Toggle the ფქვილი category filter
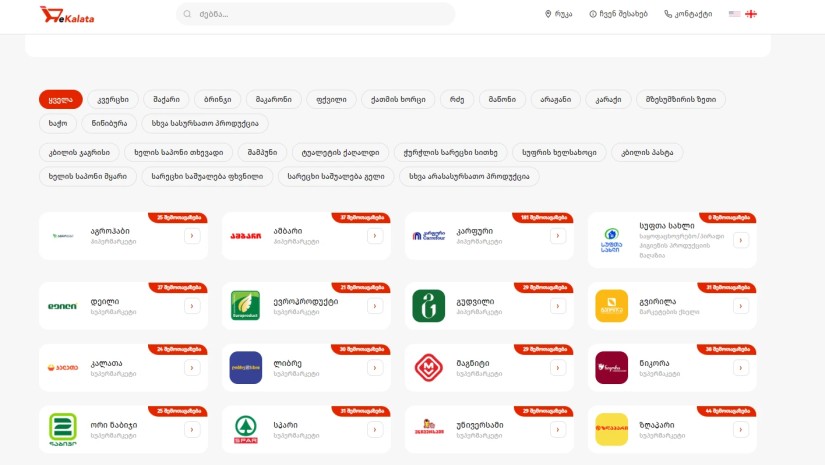Image resolution: width=825 pixels, height=465 pixels. pos(331,99)
